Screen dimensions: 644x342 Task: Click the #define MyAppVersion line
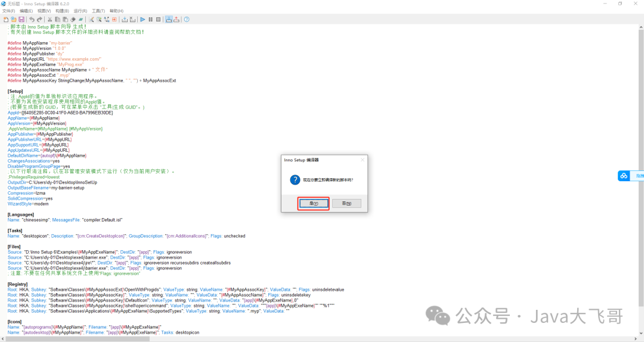[x=36, y=48]
